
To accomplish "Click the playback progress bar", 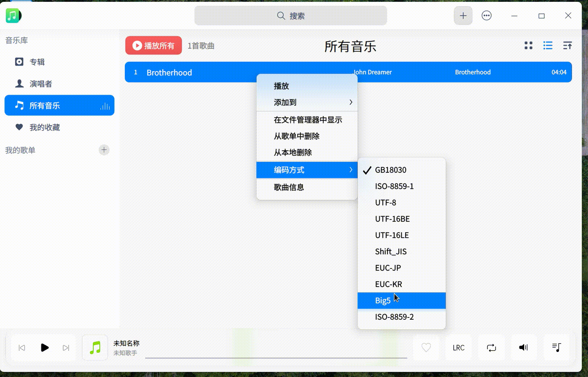I will (x=276, y=358).
